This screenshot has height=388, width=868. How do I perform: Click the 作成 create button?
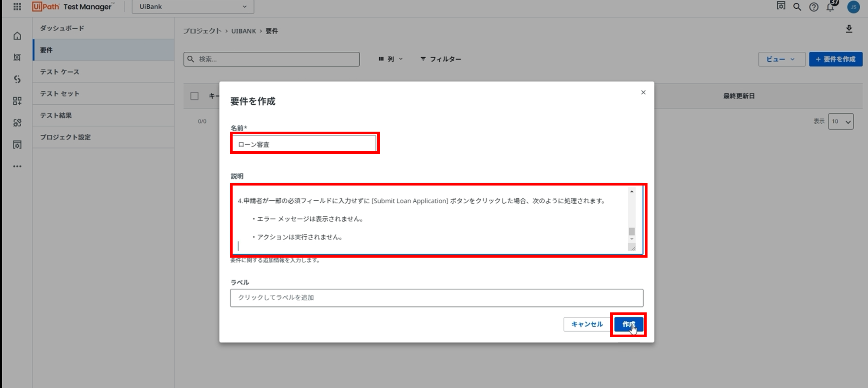[x=629, y=324]
